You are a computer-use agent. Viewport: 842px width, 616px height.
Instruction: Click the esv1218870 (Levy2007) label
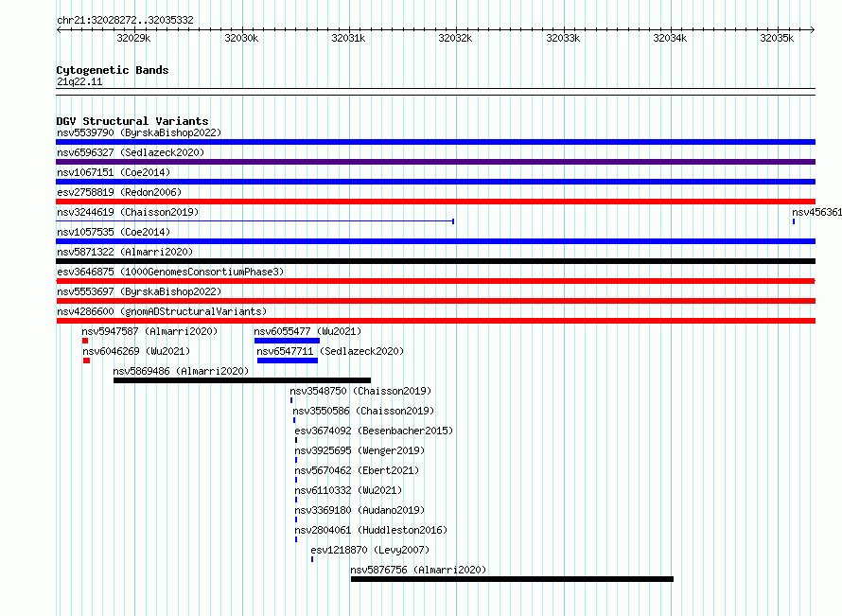tap(370, 550)
